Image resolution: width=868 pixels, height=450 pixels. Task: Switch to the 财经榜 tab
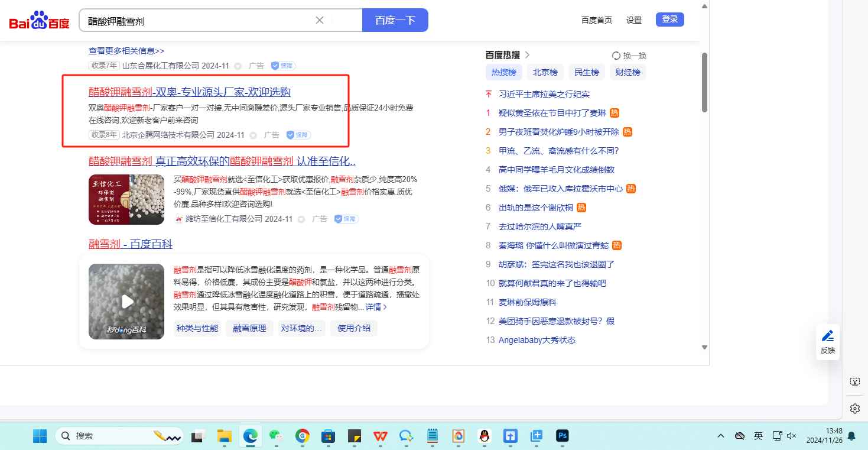628,72
